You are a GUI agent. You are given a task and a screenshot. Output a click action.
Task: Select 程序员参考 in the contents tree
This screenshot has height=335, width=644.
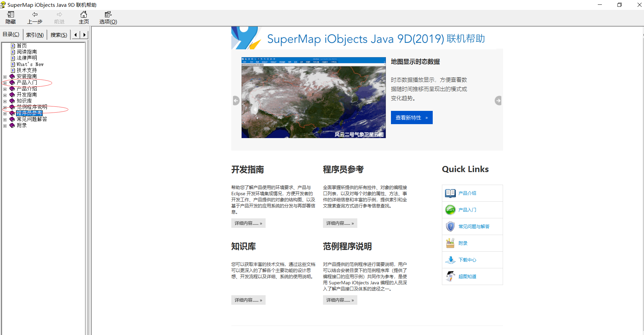coord(29,113)
